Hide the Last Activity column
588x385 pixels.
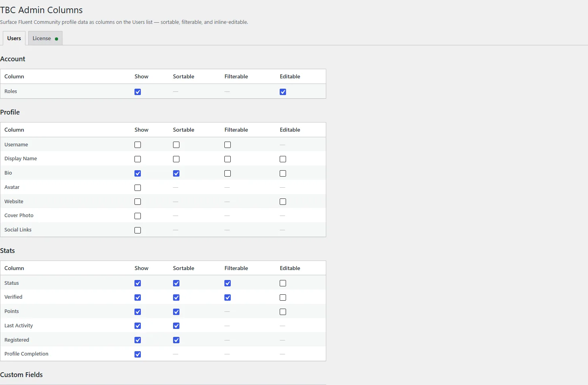[x=138, y=326]
